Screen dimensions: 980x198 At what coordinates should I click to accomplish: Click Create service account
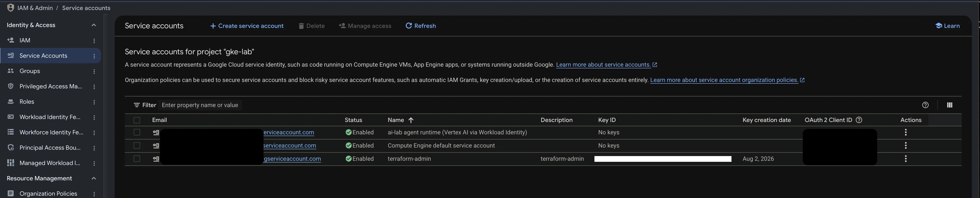tap(247, 26)
